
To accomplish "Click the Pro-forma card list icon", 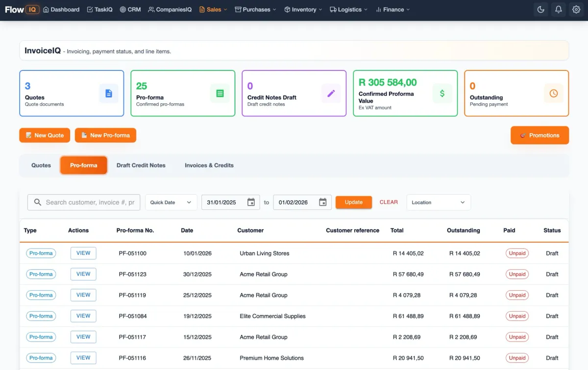I will pyautogui.click(x=220, y=93).
